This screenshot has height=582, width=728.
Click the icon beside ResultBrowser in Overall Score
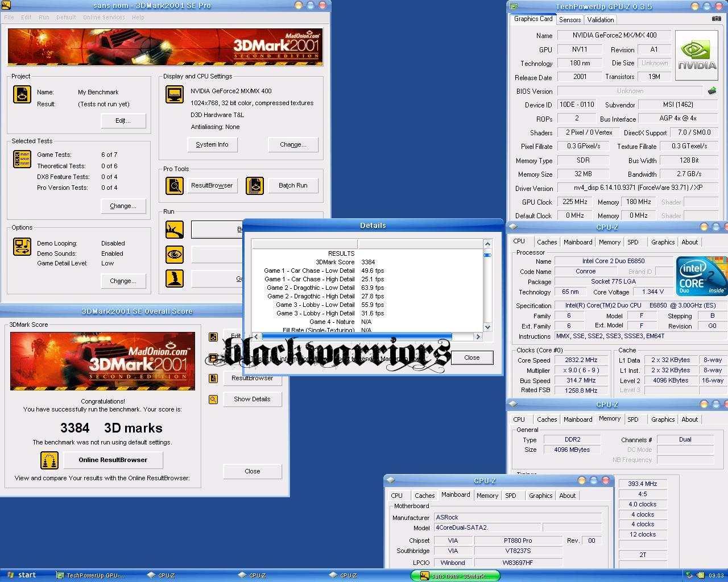[213, 379]
